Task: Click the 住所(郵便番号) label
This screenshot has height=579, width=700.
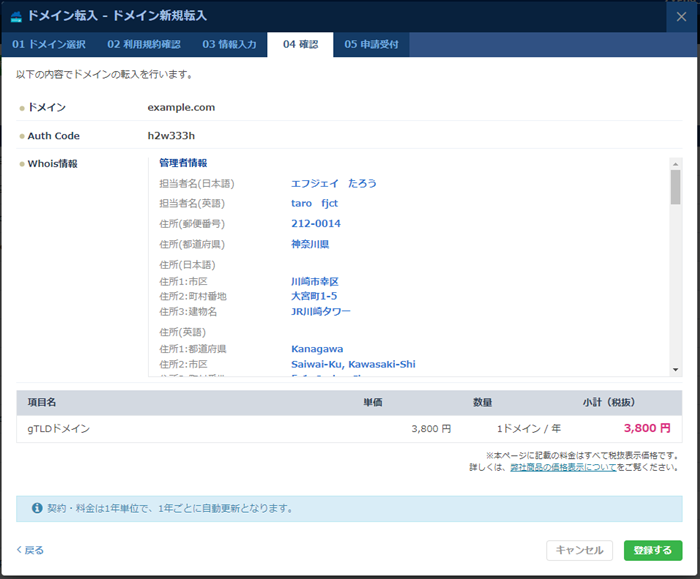Action: (192, 224)
